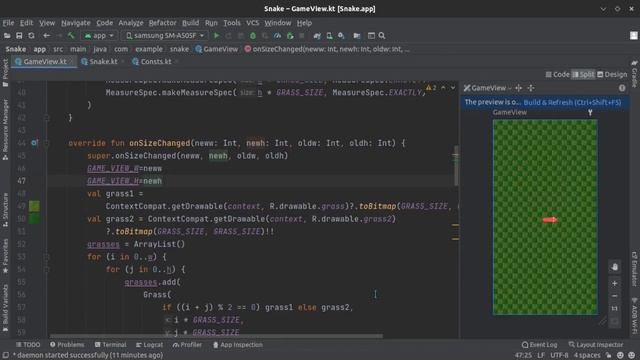The height and width of the screenshot is (360, 640).
Task: Switch editor to Split view mode
Action: 583,74
